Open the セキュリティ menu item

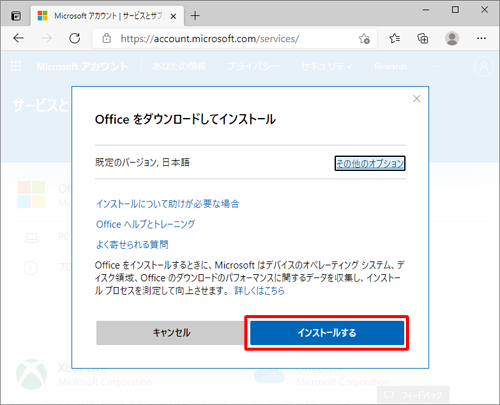pos(327,66)
